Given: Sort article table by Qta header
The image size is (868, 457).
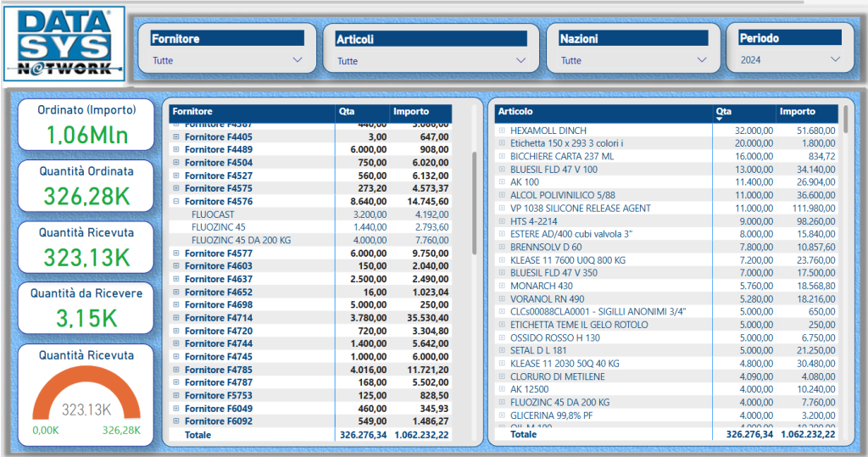Looking at the screenshot, I should [x=723, y=112].
